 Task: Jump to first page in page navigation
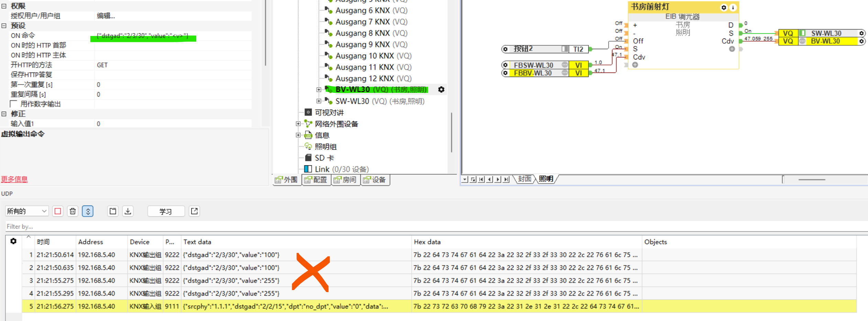(x=481, y=179)
